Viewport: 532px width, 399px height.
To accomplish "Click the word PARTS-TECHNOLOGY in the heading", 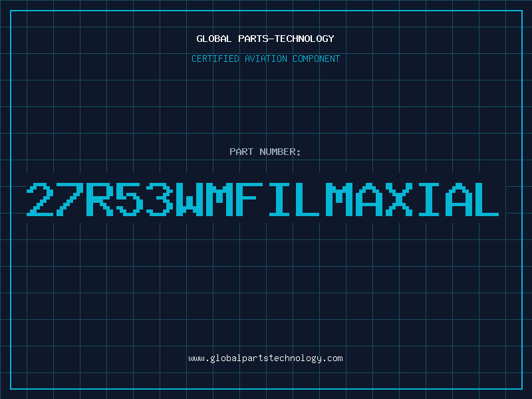I will tap(286, 39).
